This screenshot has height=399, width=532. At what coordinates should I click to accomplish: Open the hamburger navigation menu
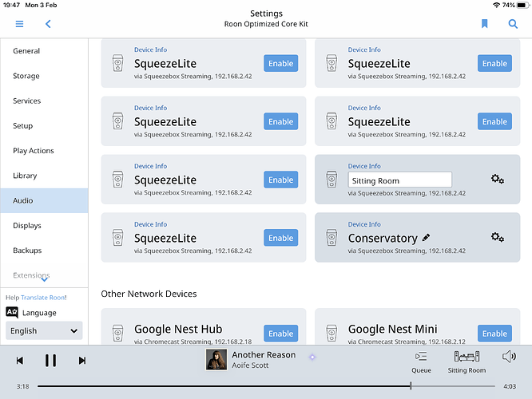coord(19,24)
